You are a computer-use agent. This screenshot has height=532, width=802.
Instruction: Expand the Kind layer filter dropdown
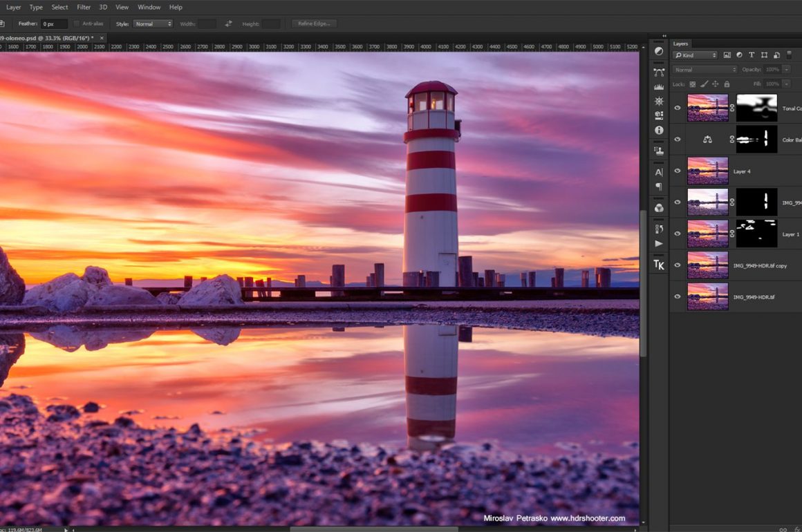(x=696, y=55)
